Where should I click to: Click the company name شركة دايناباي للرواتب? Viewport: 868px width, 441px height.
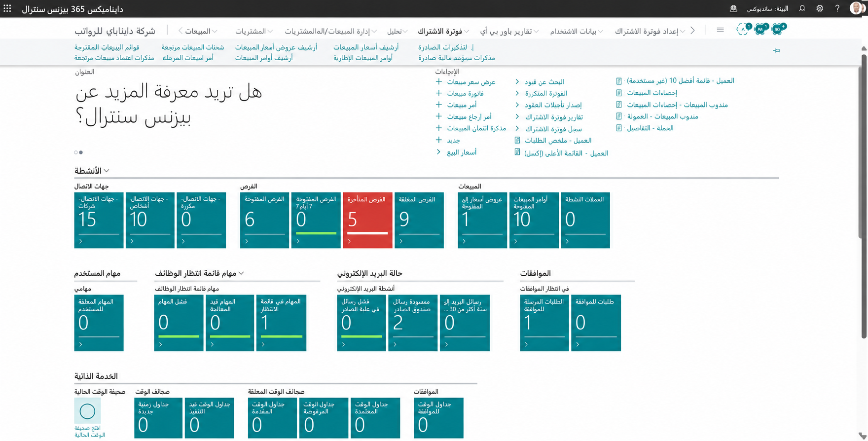115,31
